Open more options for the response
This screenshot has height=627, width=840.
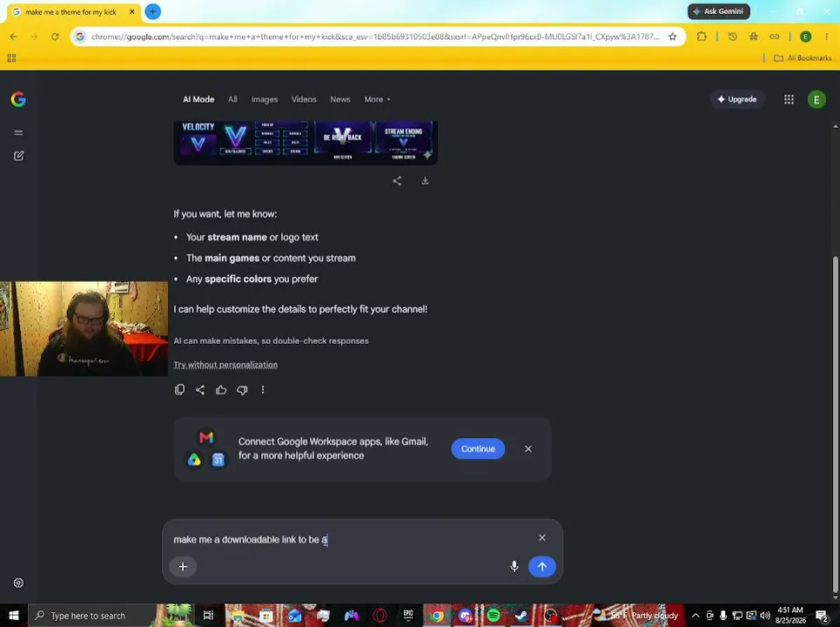(263, 389)
